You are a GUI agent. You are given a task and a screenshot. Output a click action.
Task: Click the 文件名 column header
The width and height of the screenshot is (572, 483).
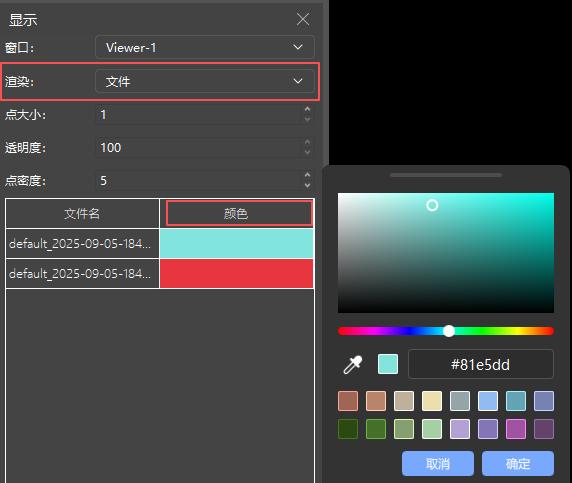coord(82,213)
